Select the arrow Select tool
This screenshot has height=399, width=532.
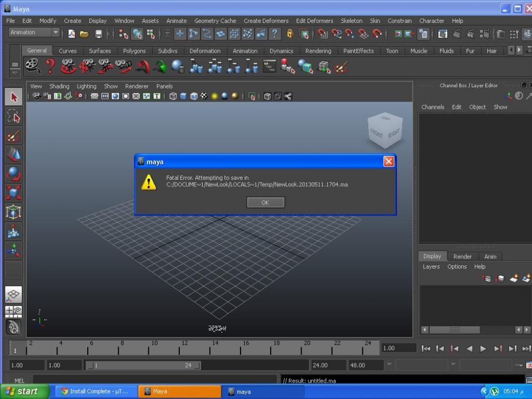pos(14,97)
